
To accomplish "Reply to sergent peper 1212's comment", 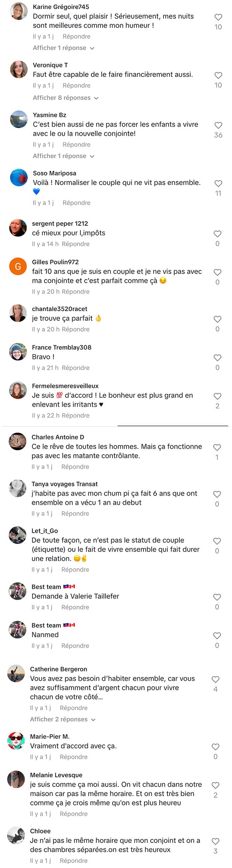I will coord(76,244).
